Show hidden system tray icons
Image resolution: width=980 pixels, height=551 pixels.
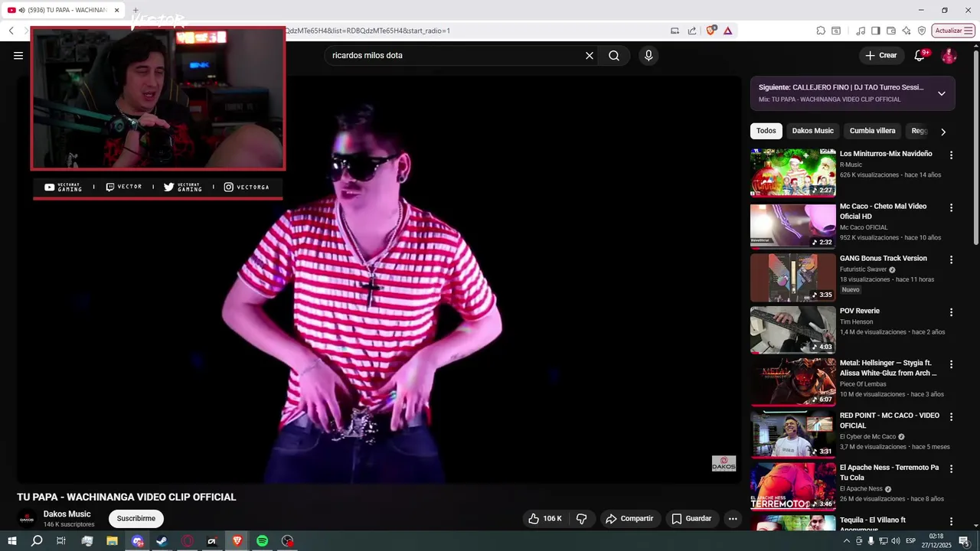tap(846, 541)
